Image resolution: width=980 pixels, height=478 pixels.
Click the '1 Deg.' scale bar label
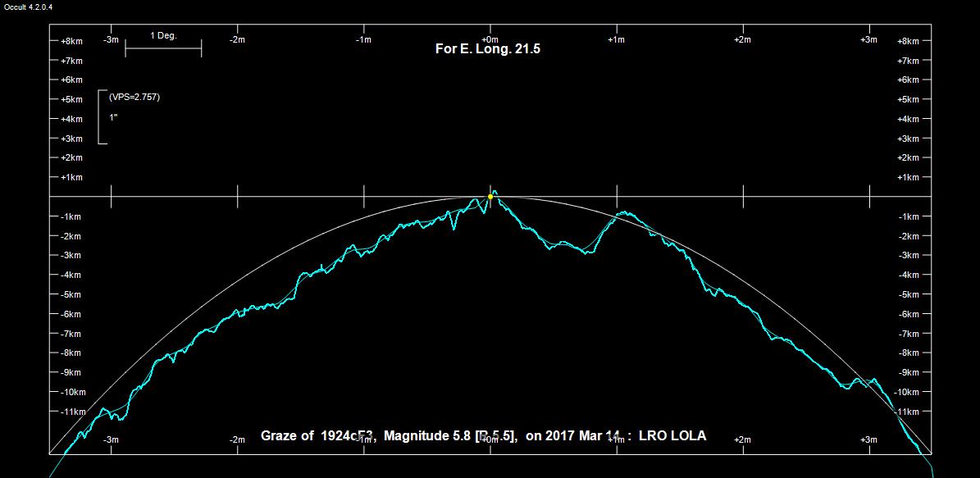click(x=163, y=36)
